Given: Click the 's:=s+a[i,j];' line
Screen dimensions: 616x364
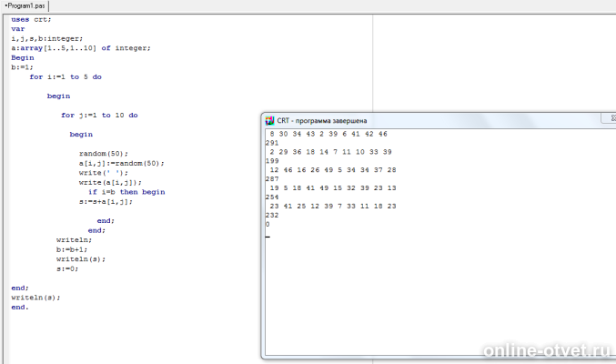Looking at the screenshot, I should click(x=106, y=202).
